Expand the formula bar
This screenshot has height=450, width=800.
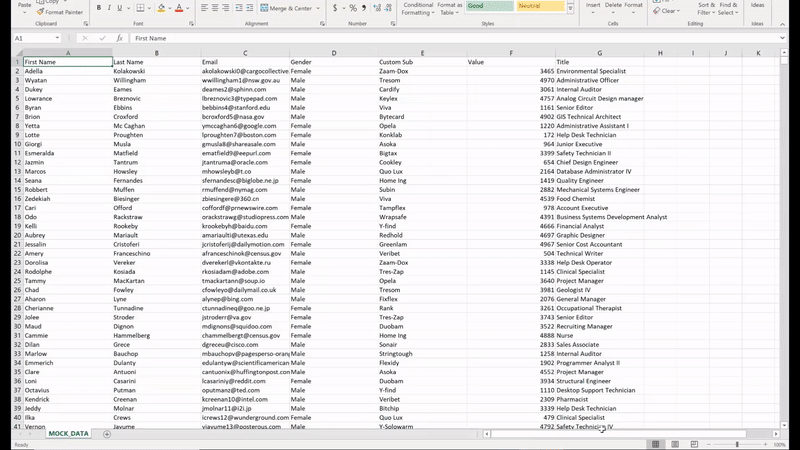(x=782, y=38)
